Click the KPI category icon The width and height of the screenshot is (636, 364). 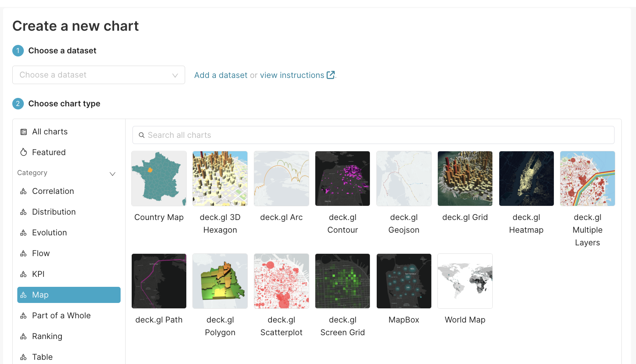(23, 274)
